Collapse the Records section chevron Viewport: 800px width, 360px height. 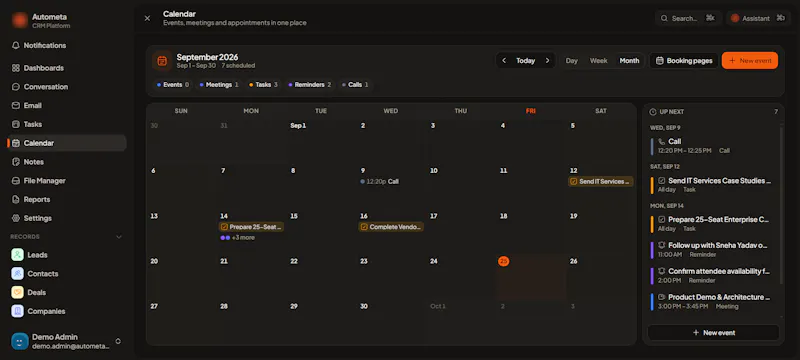[x=119, y=237]
